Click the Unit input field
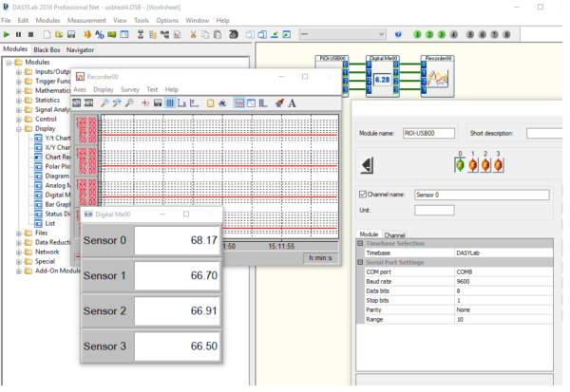570x392 pixels. coord(434,211)
